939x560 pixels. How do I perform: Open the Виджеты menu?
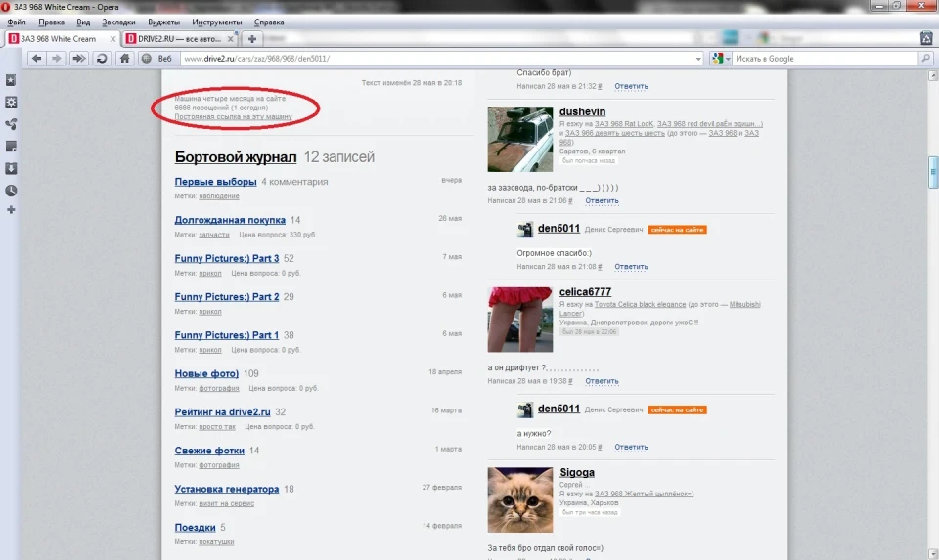163,22
